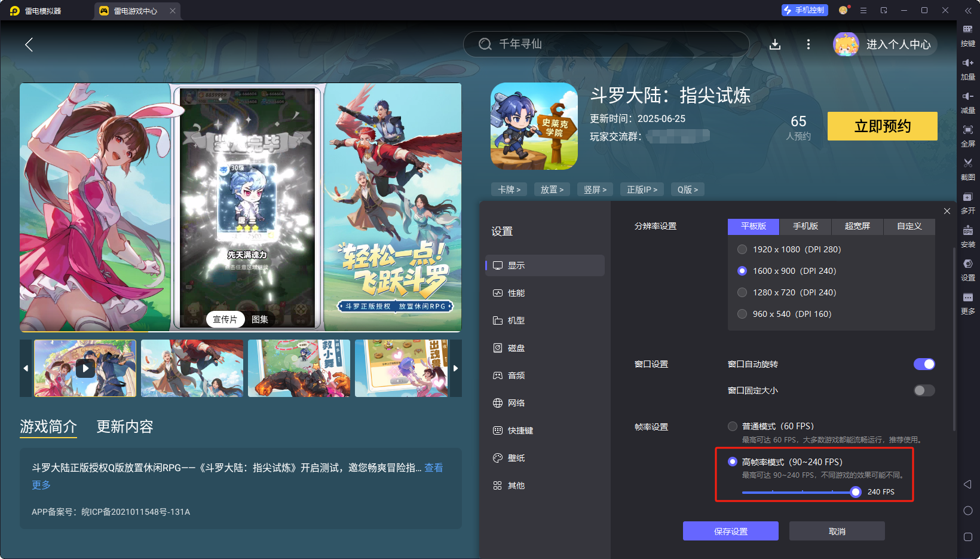Viewport: 980px width, 559px height.
Task: Show 更多 sidebar tools
Action: pos(967,303)
